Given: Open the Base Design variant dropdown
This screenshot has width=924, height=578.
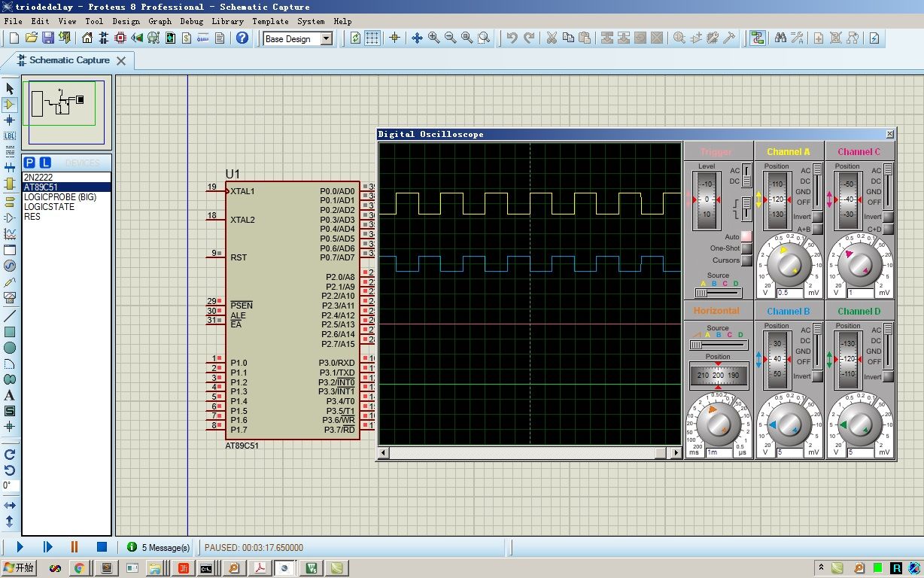Looking at the screenshot, I should pyautogui.click(x=327, y=39).
